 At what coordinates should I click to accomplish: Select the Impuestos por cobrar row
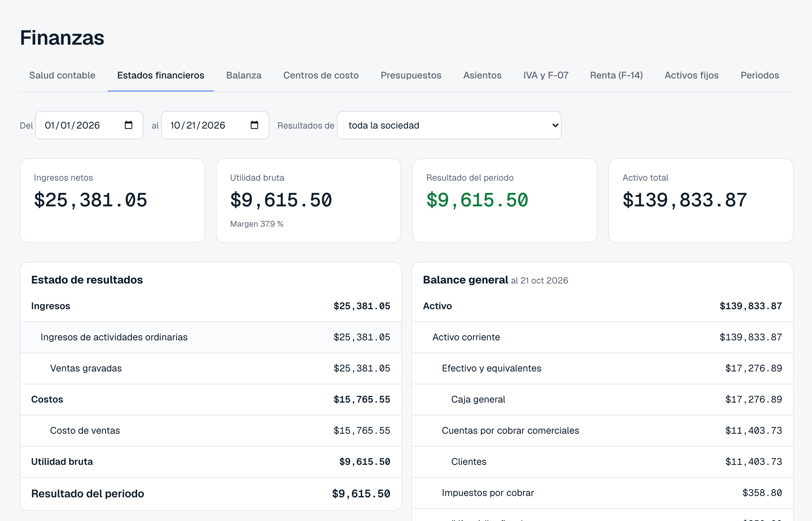(603, 493)
